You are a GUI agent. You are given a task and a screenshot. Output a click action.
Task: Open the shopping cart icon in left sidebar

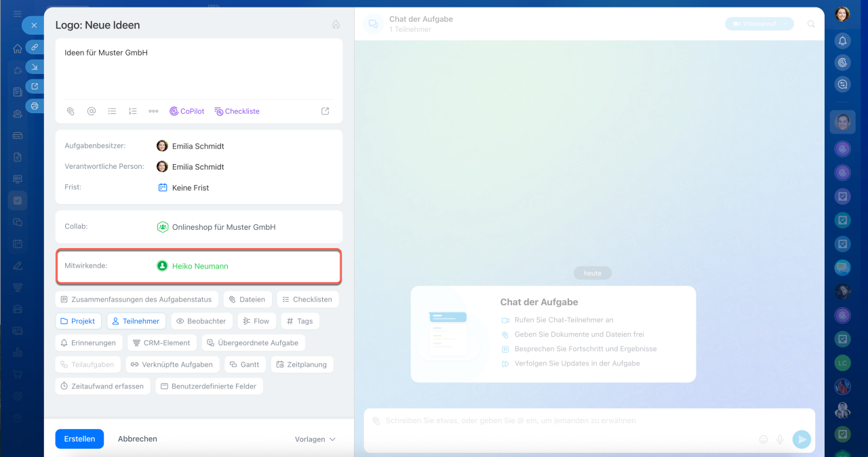point(18,374)
